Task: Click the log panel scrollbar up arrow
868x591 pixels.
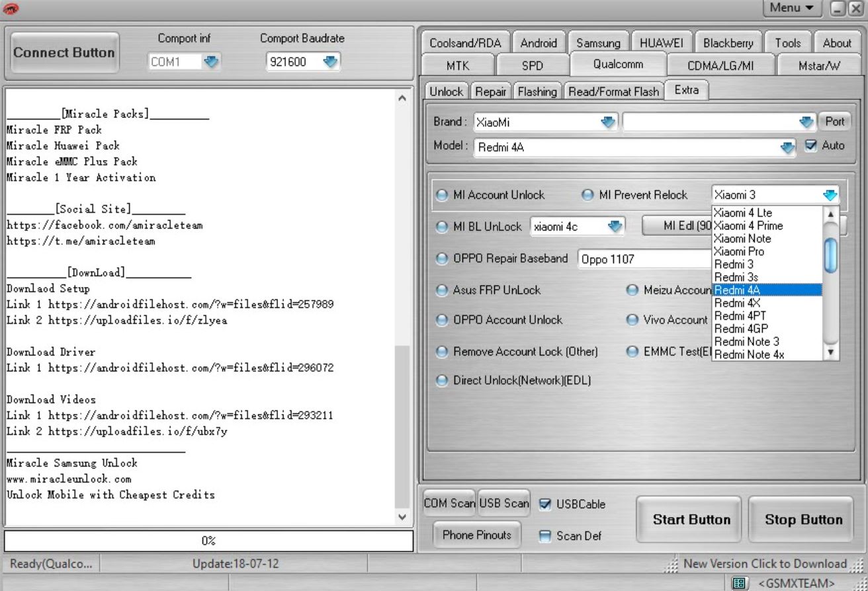Action: pyautogui.click(x=402, y=98)
